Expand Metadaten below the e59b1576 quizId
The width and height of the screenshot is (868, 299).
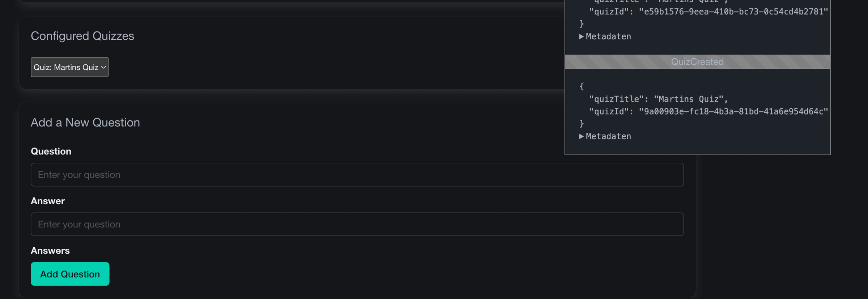point(605,37)
